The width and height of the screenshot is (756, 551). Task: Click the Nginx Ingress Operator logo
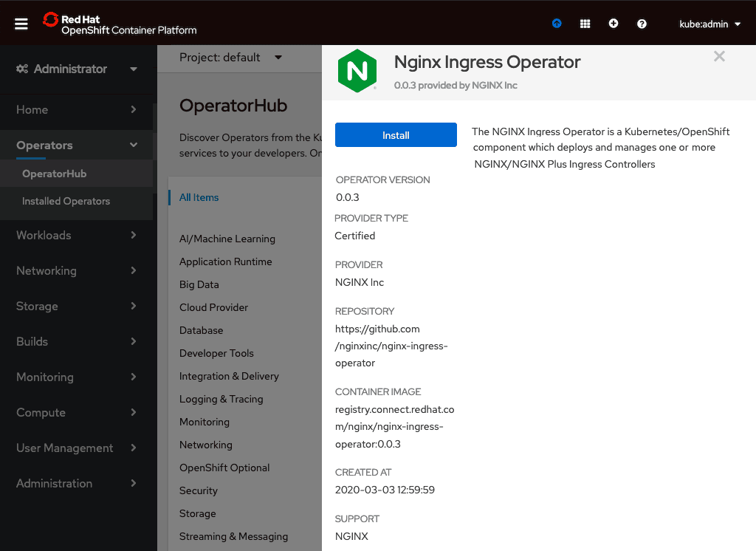[357, 71]
